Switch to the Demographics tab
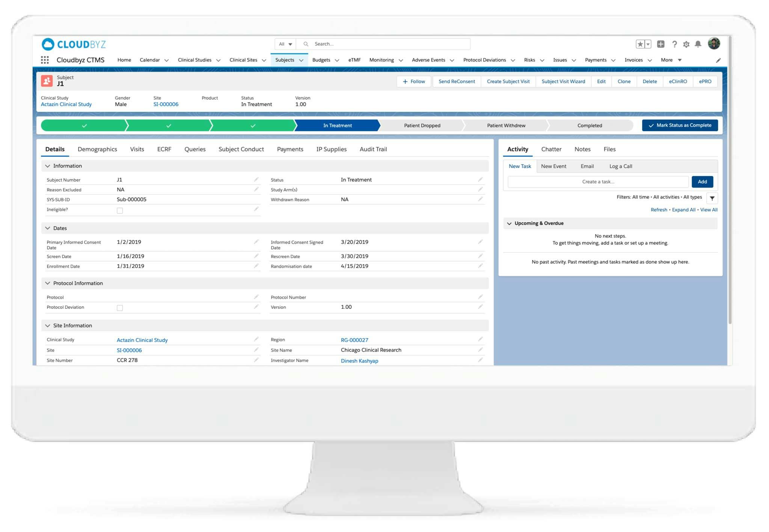This screenshot has height=532, width=769. (x=97, y=149)
